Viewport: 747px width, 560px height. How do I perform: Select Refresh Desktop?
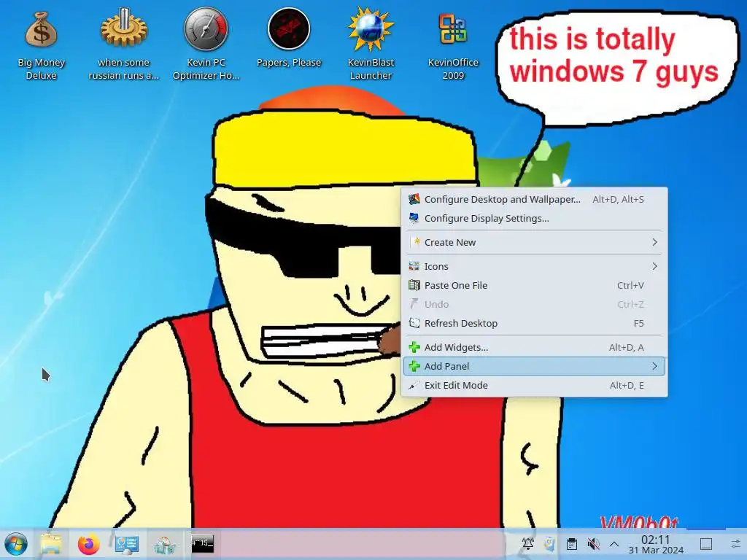click(534, 323)
